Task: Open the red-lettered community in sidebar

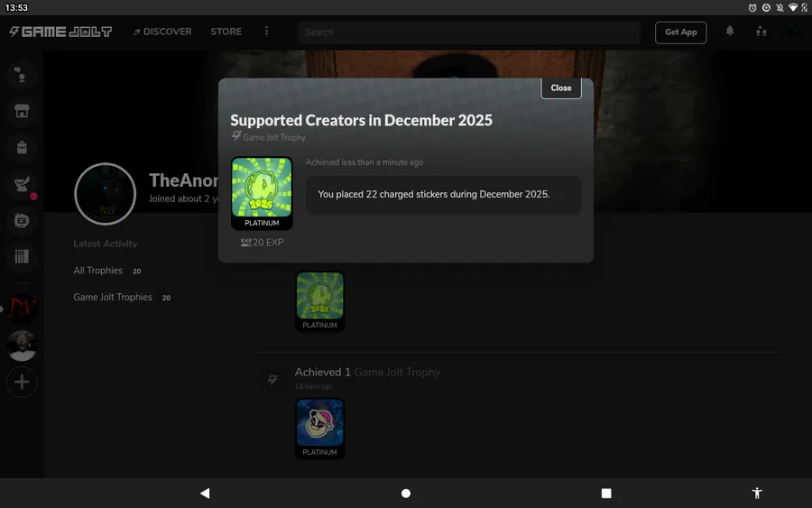Action: coord(22,309)
